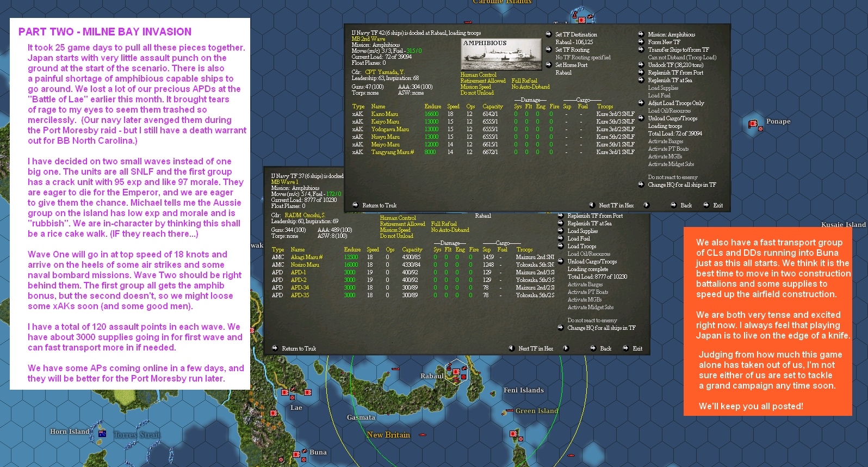Click Return to Truk arrow in TF 42 panel
The image size is (868, 467).
click(356, 205)
